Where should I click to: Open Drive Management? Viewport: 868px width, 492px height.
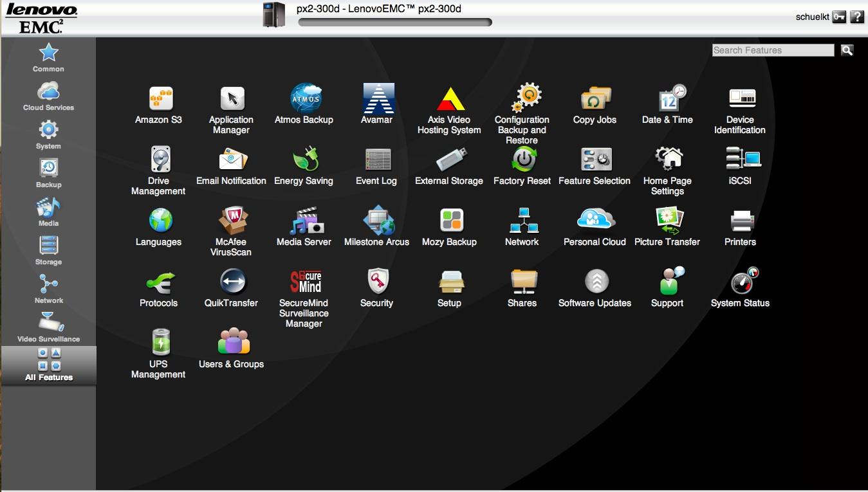[x=159, y=160]
